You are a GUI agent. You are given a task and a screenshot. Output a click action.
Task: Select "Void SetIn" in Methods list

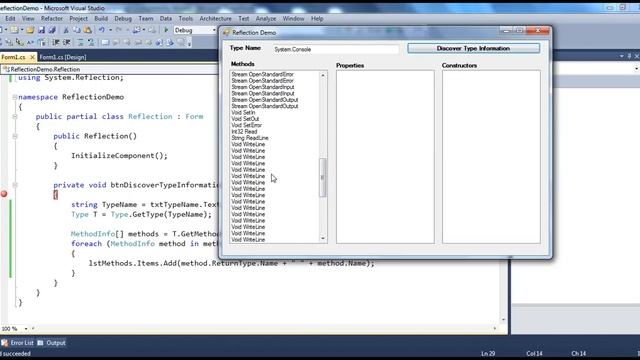pos(243,113)
